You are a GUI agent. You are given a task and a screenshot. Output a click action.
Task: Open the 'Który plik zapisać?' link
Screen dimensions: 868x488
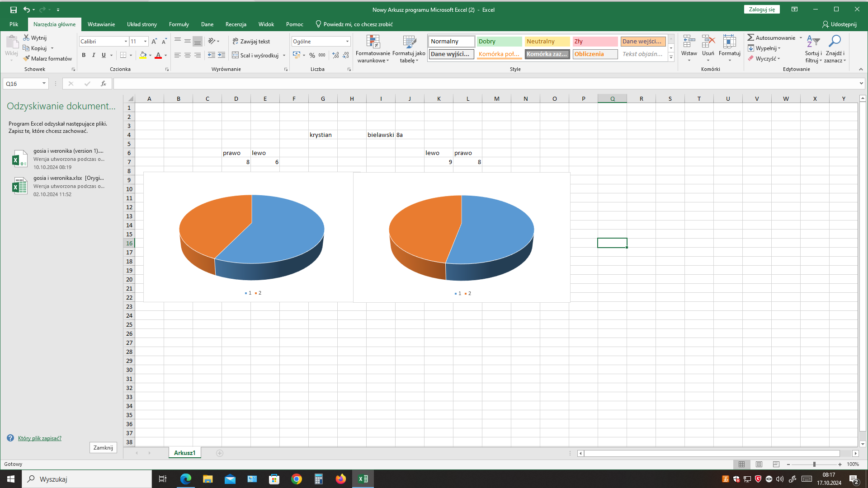click(40, 438)
